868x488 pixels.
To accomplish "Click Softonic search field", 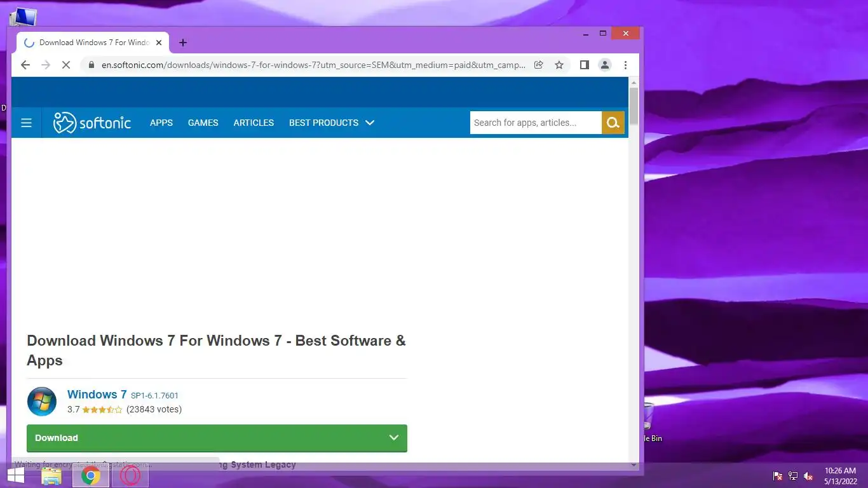I will (536, 123).
